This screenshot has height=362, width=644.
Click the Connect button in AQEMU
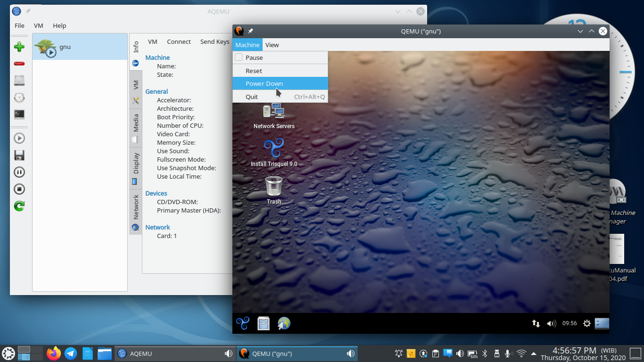tap(179, 41)
